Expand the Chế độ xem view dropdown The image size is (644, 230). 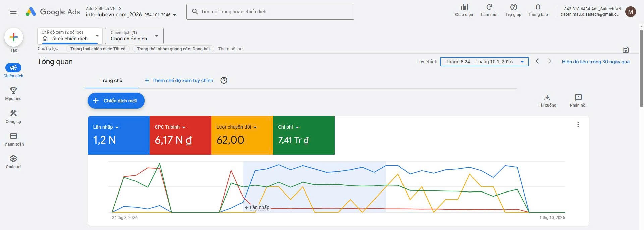pos(70,35)
